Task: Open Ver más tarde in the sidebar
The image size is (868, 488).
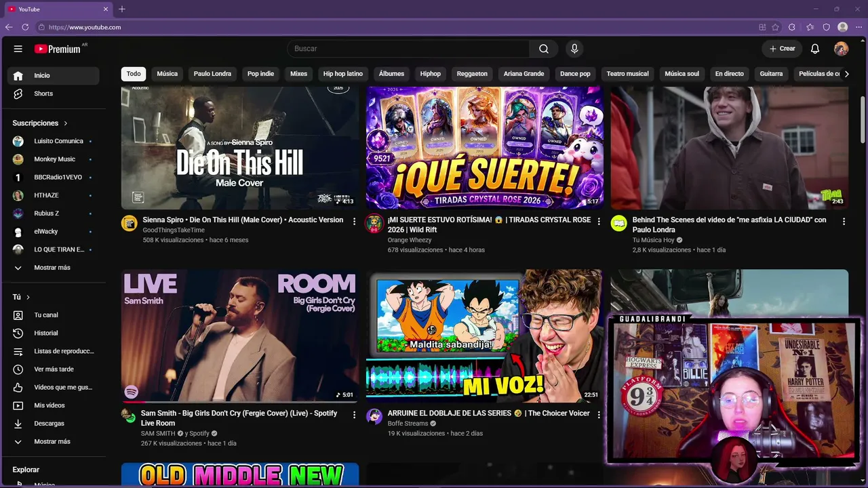Action: click(x=54, y=369)
